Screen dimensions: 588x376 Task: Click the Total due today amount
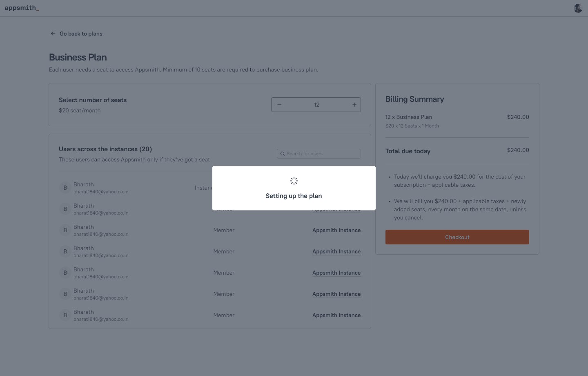[x=518, y=150]
